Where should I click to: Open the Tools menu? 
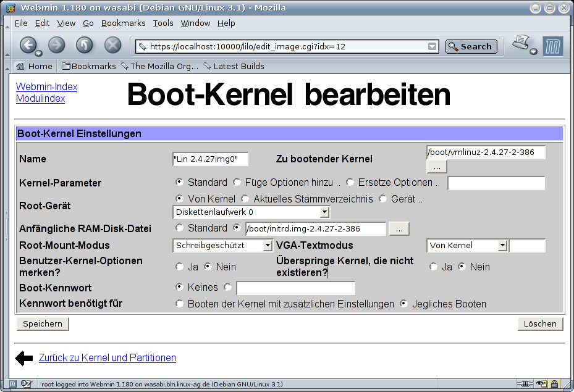click(163, 23)
